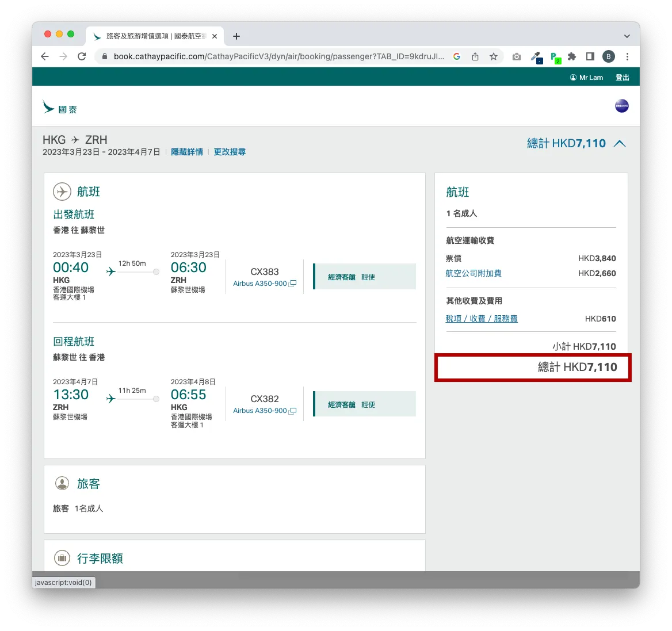Open the Extensions puzzle menu
This screenshot has height=631, width=672.
(x=572, y=56)
